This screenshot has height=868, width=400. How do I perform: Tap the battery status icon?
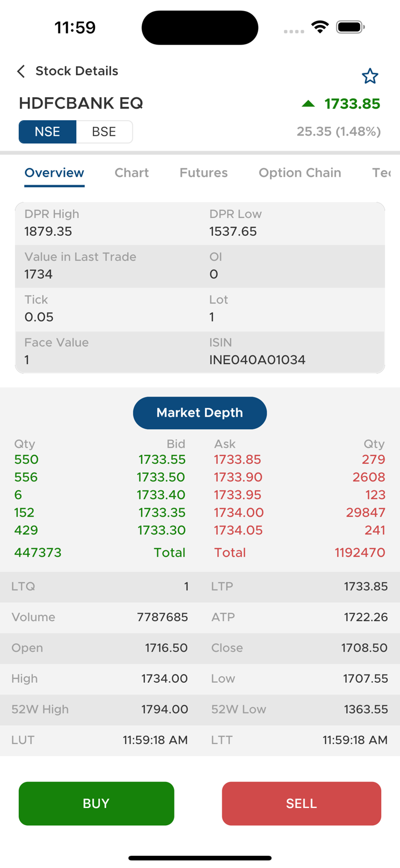350,27
